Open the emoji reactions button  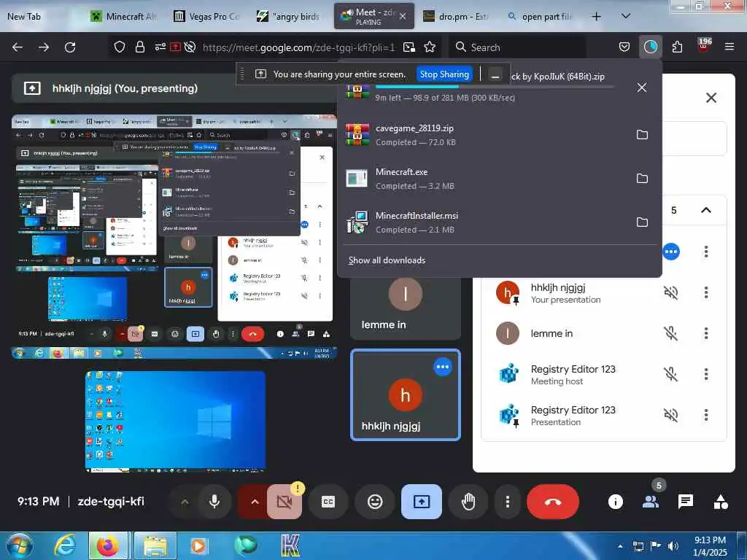pyautogui.click(x=375, y=502)
